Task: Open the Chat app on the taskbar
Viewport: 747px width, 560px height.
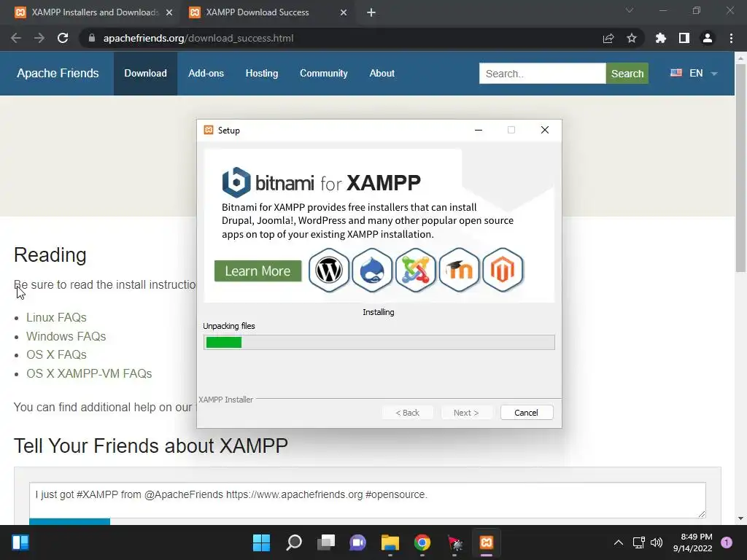Action: pos(357,542)
